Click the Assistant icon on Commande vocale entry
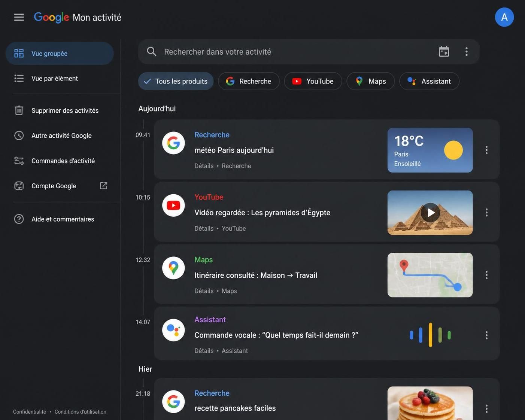 point(173,330)
